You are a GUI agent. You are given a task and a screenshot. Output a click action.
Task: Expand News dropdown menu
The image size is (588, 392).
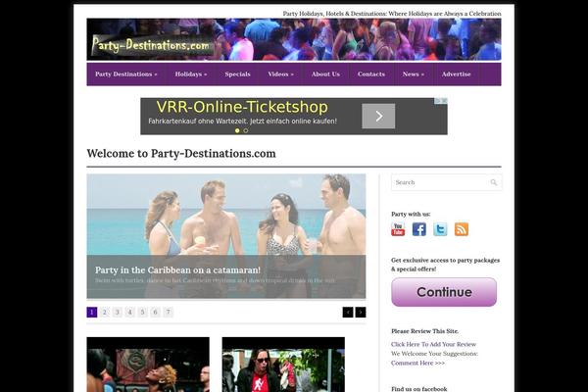pos(414,74)
